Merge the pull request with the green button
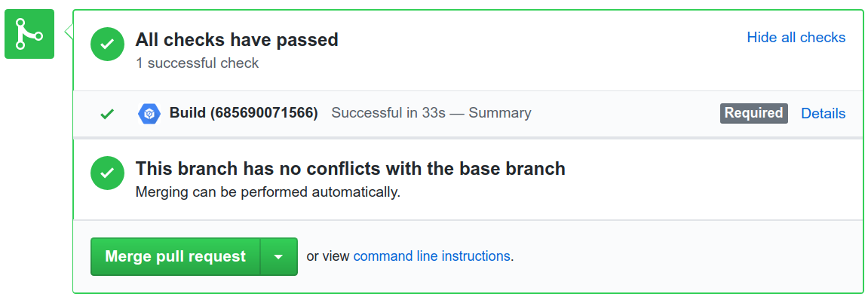Image resolution: width=868 pixels, height=297 pixels. coord(176,256)
